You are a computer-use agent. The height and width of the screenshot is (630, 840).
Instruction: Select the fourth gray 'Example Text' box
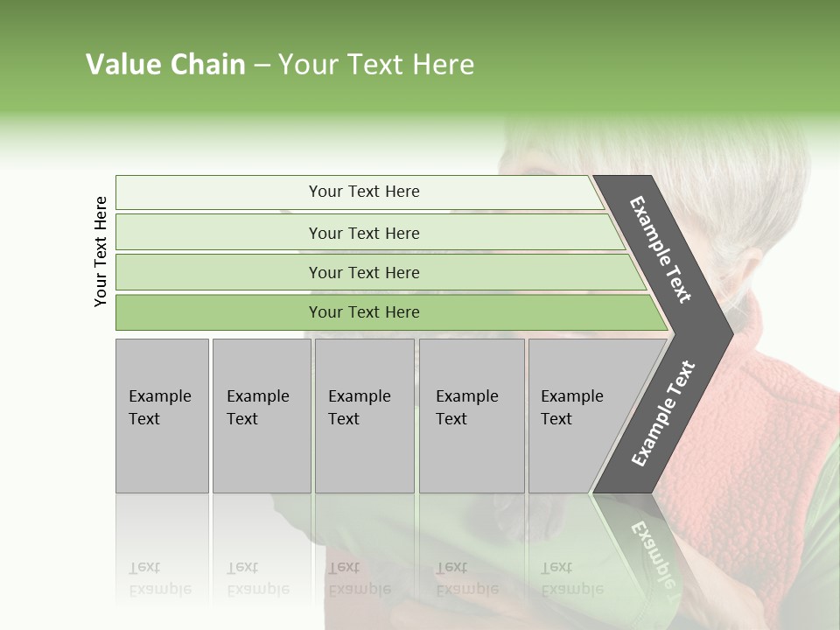point(472,416)
